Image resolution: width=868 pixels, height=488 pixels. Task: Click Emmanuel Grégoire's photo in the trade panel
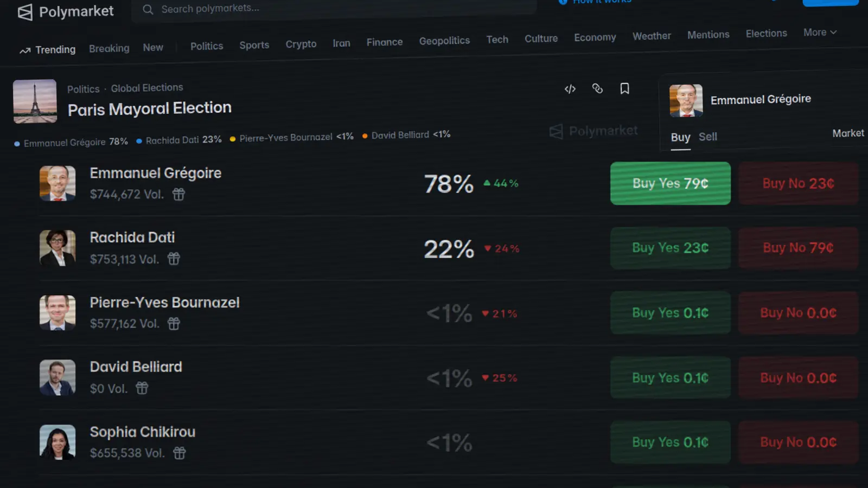(x=686, y=101)
